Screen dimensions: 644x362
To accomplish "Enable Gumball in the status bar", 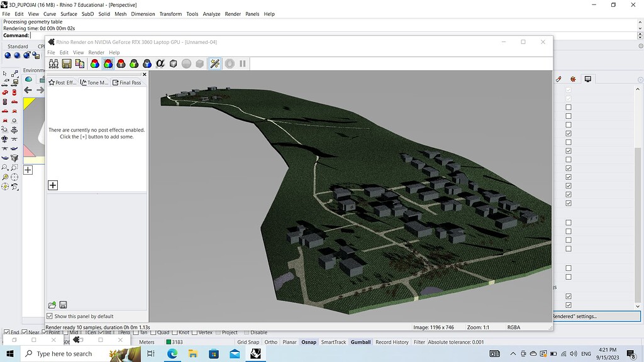I will [x=360, y=342].
